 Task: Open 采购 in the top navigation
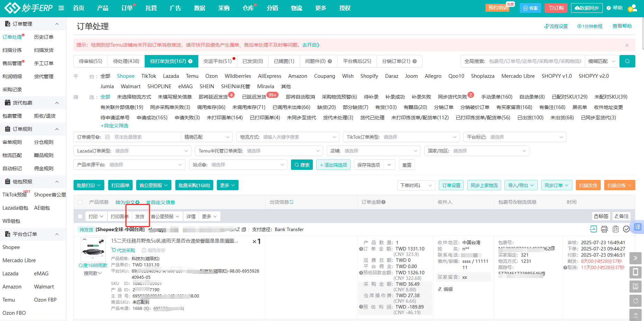pyautogui.click(x=224, y=8)
